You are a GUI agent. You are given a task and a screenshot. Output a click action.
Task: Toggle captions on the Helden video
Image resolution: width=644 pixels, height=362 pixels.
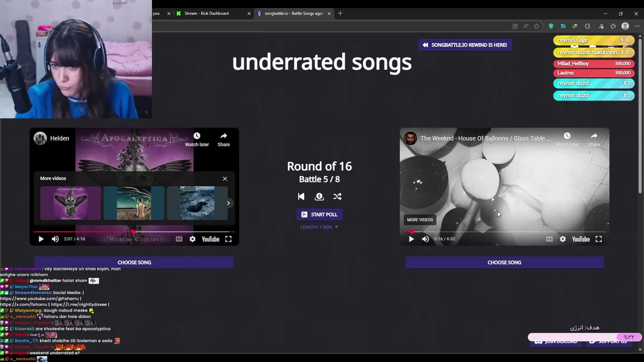(179, 239)
